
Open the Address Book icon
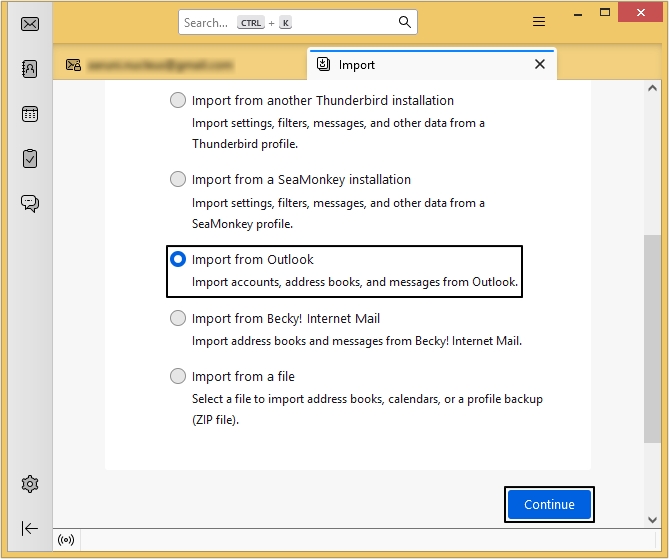coord(30,69)
